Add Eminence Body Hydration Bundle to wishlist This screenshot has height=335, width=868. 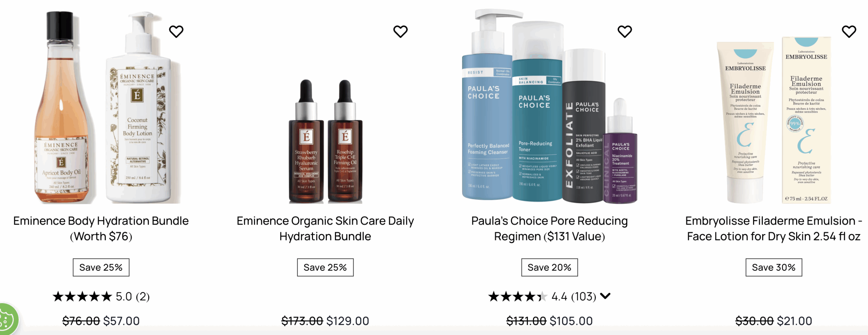(176, 32)
